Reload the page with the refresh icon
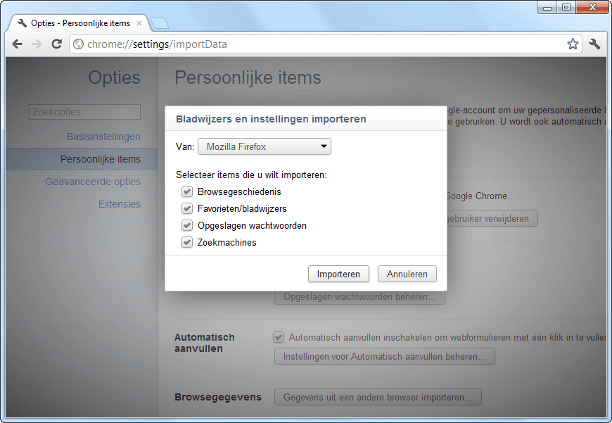This screenshot has height=423, width=612. click(57, 44)
